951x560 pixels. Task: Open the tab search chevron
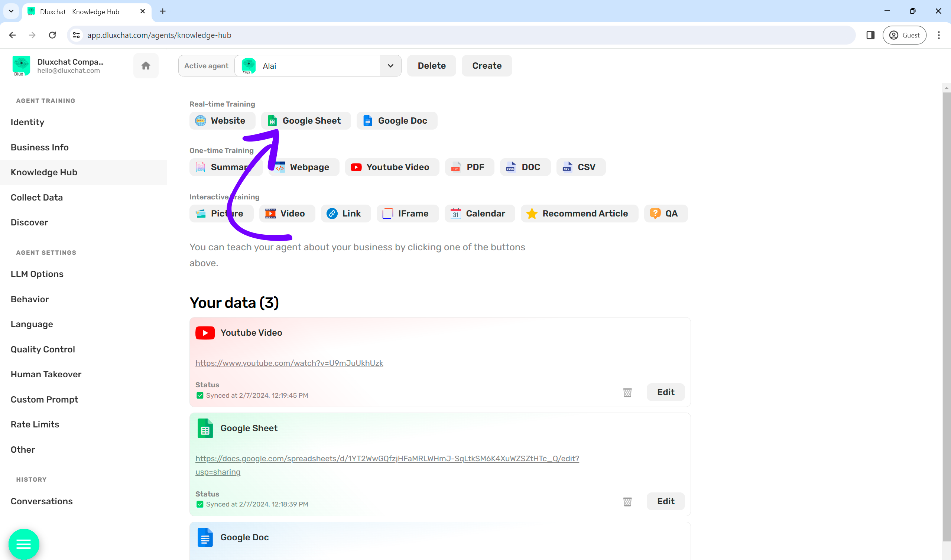pyautogui.click(x=11, y=11)
